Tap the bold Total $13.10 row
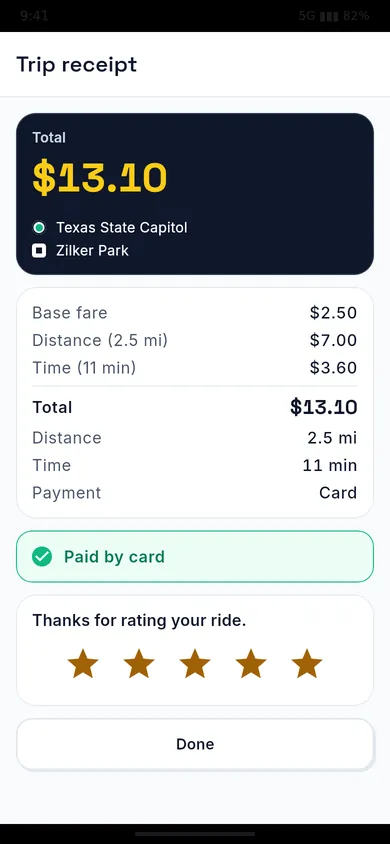390x844 pixels. click(195, 407)
